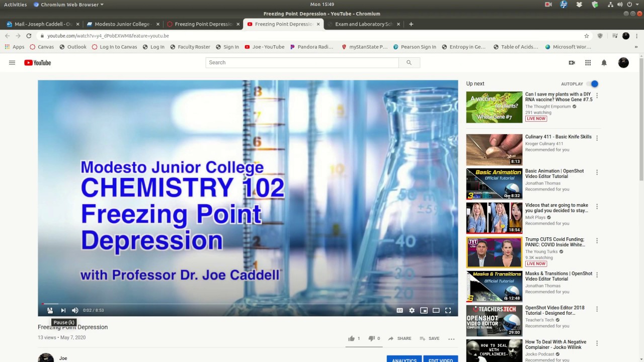
Task: Open the system power menu icon
Action: coord(629,5)
